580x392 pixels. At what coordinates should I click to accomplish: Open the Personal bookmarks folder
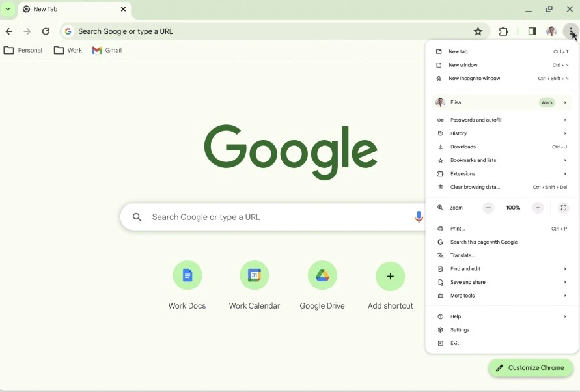(x=23, y=50)
